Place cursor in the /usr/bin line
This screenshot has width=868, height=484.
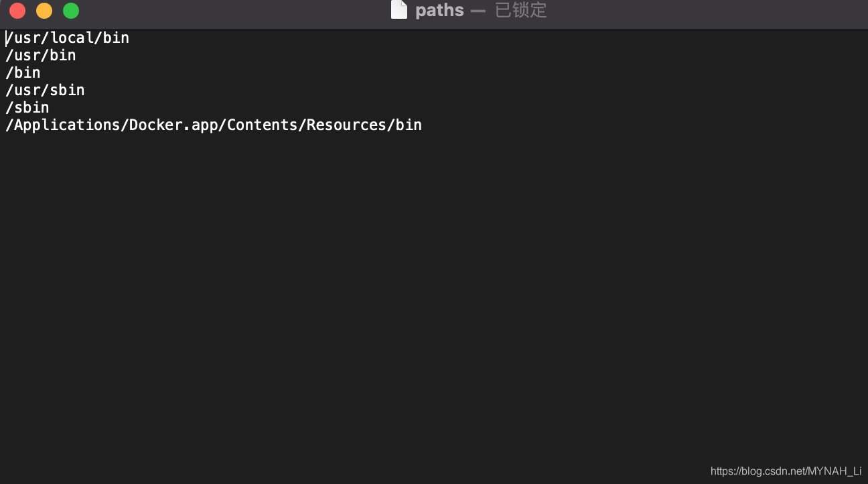(40, 56)
